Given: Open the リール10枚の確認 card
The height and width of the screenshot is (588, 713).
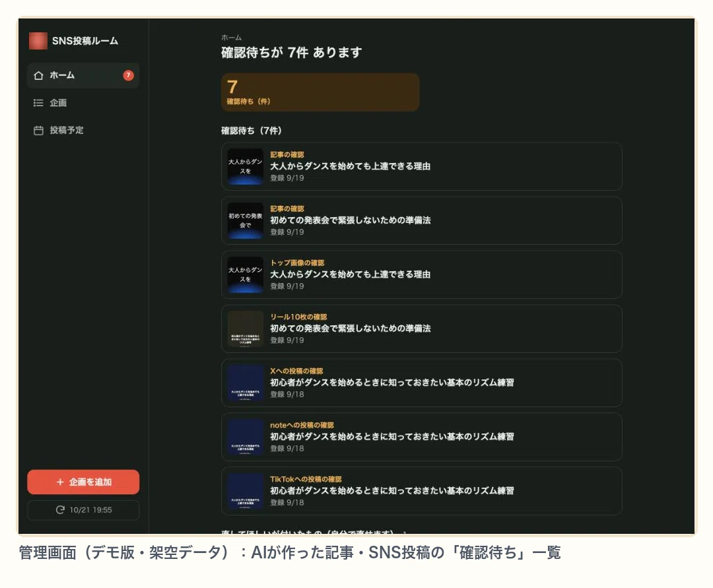Looking at the screenshot, I should click(x=421, y=329).
